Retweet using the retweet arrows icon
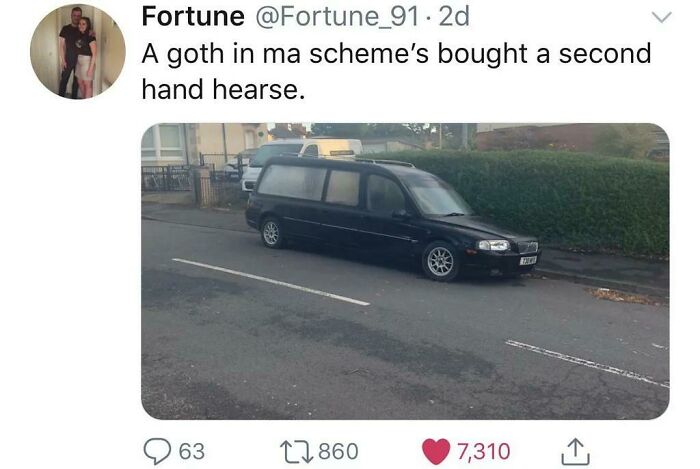700x469 pixels. [x=296, y=451]
